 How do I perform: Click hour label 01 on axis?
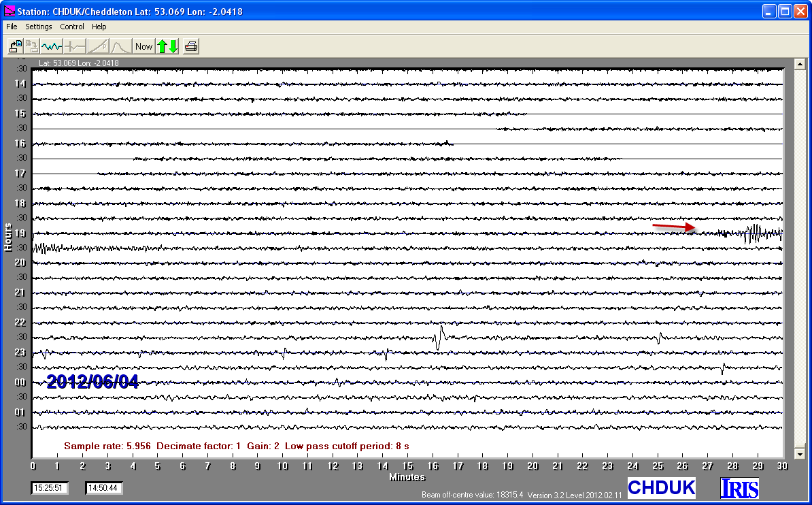coord(20,412)
